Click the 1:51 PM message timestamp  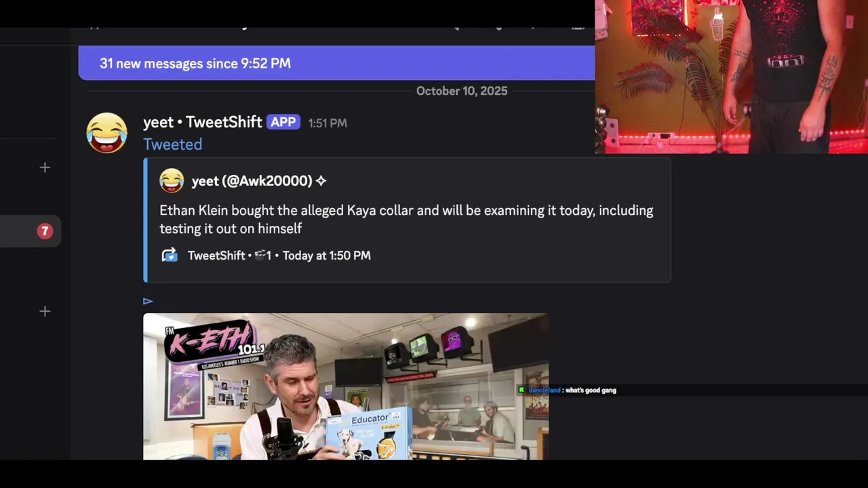coord(328,123)
